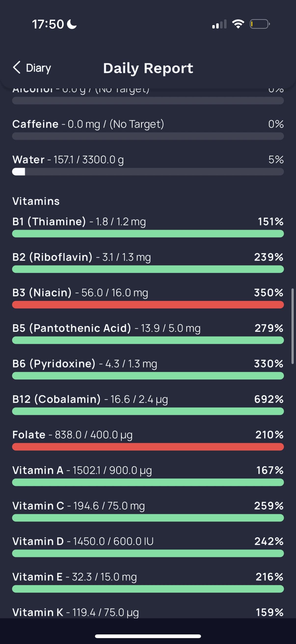
Task: Tap the vertical scrollbar indicator
Action: [x=292, y=326]
